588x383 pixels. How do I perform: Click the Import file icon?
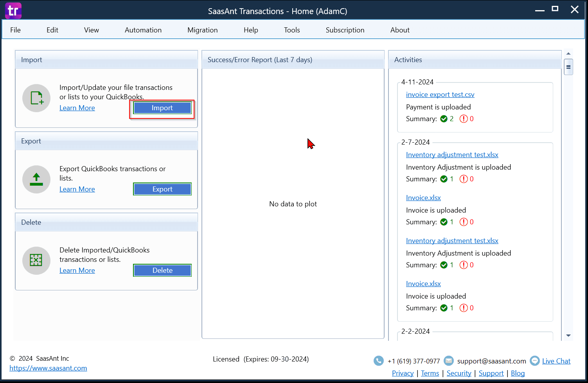click(x=36, y=98)
